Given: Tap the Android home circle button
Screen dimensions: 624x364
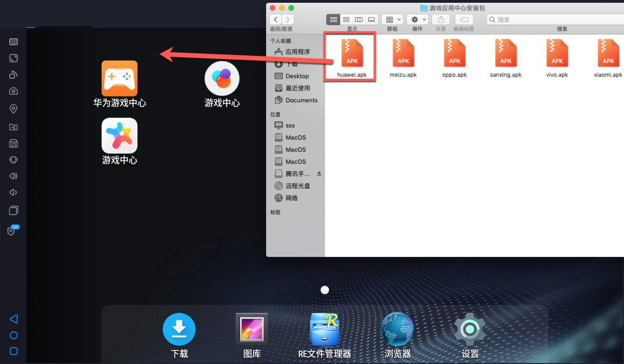Looking at the screenshot, I should [14, 335].
